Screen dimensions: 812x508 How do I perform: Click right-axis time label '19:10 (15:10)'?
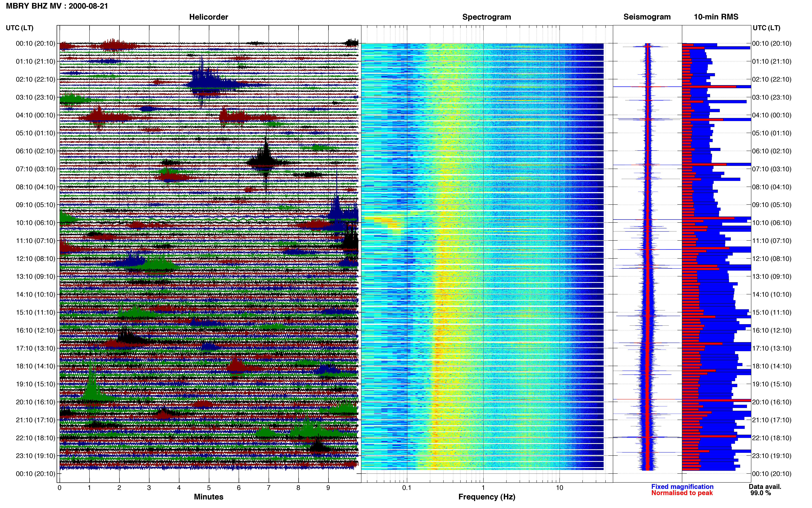772,384
